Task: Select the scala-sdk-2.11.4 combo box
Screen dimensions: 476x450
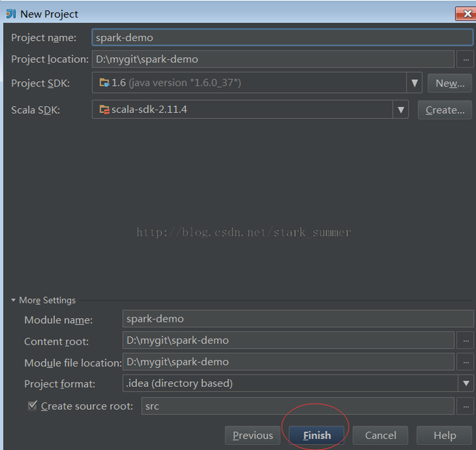Action: tap(250, 110)
